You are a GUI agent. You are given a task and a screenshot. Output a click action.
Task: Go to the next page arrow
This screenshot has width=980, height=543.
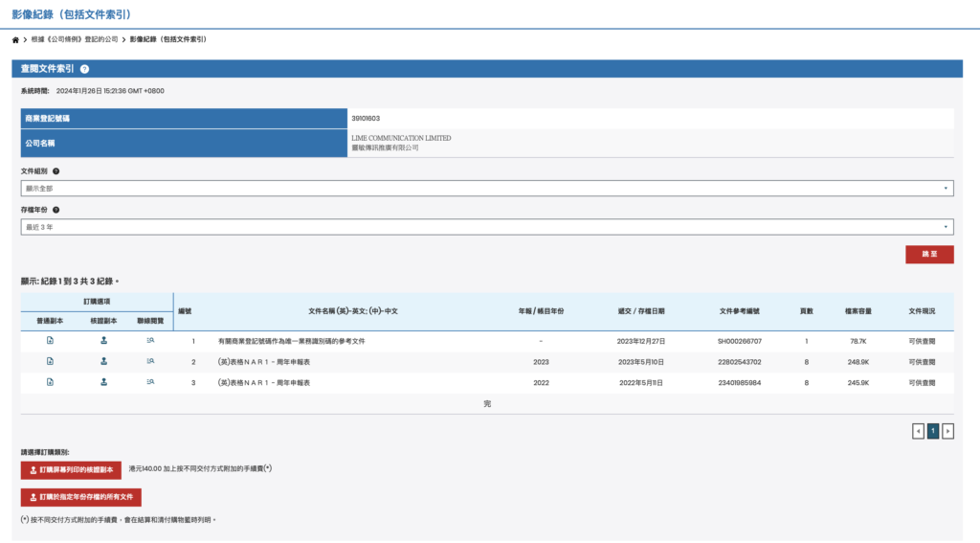tap(947, 431)
